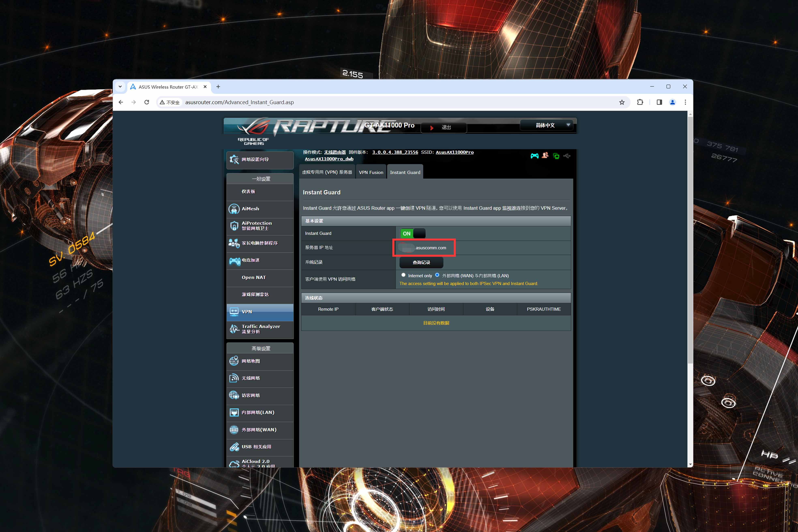Open the Chrome profile avatar

click(673, 102)
